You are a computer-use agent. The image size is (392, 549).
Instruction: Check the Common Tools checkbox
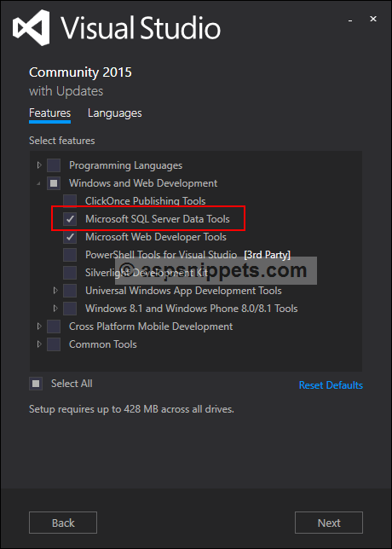(54, 344)
